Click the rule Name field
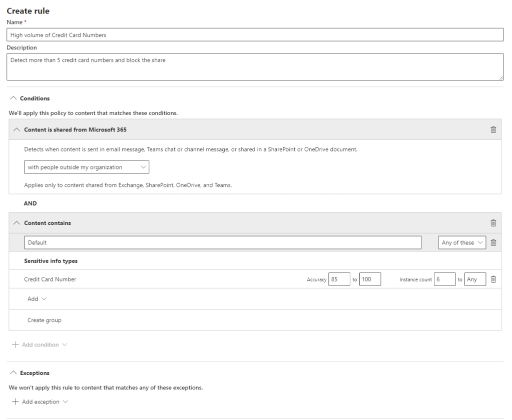Image resolution: width=512 pixels, height=420 pixels. 255,35
